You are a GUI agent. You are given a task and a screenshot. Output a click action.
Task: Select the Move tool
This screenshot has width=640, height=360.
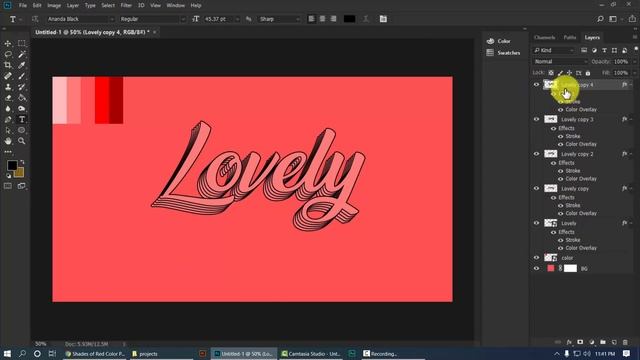pyautogui.click(x=8, y=43)
